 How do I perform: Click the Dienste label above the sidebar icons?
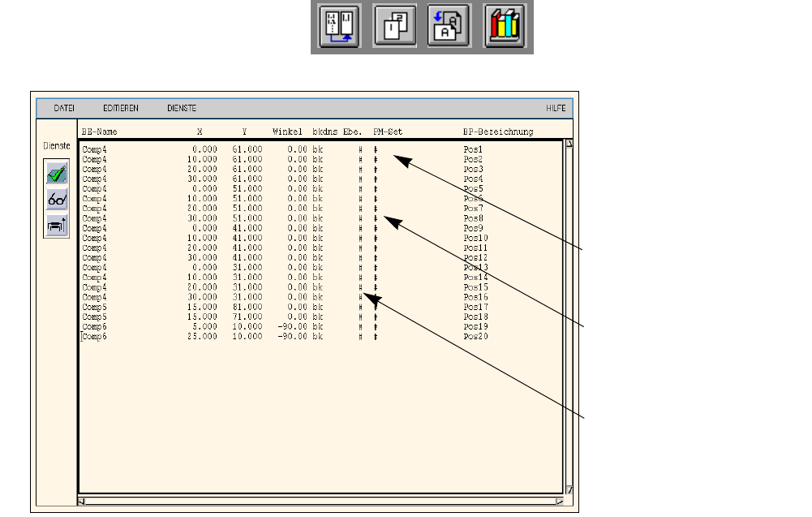pos(57,146)
